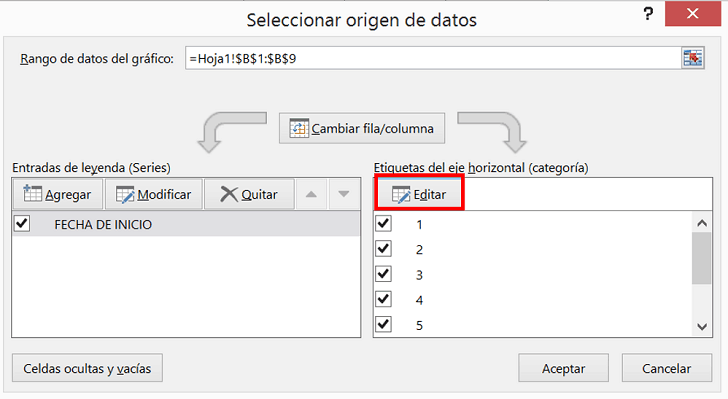Click the Aceptar button

(x=563, y=368)
